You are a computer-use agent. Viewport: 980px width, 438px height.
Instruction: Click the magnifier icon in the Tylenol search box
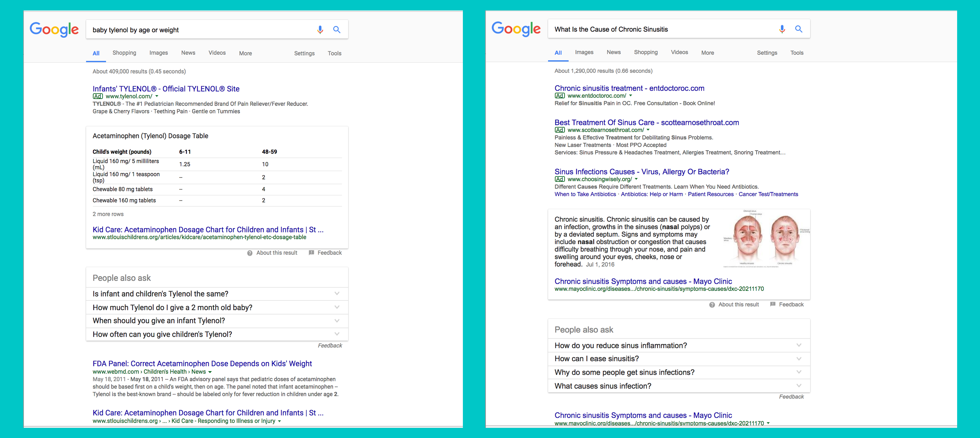click(337, 30)
